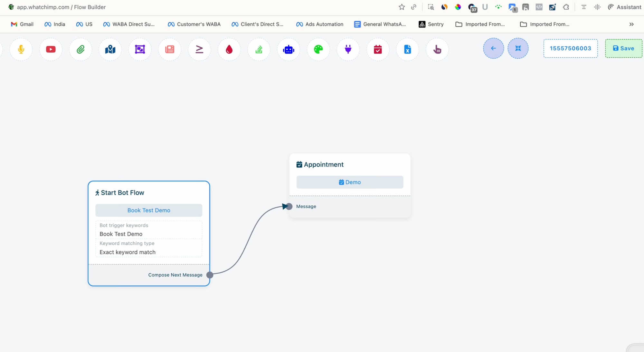This screenshot has width=644, height=352.
Task: Click the Demo appointment label
Action: tap(350, 182)
